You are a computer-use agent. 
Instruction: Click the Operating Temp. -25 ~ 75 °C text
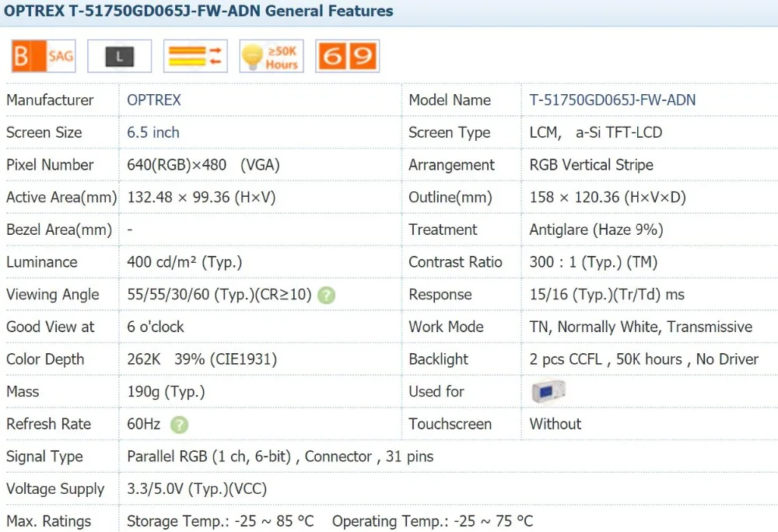433,521
